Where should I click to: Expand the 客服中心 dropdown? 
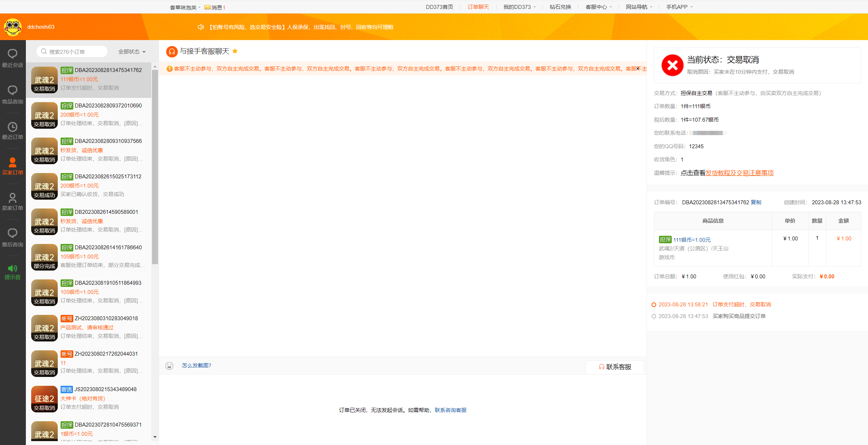click(599, 7)
